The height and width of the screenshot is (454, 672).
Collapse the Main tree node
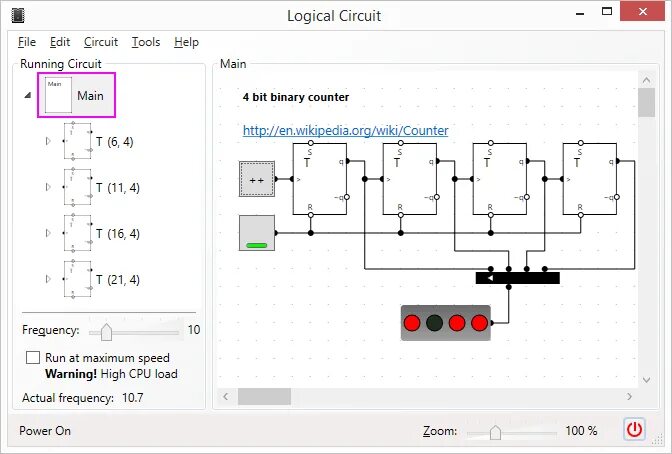point(28,95)
